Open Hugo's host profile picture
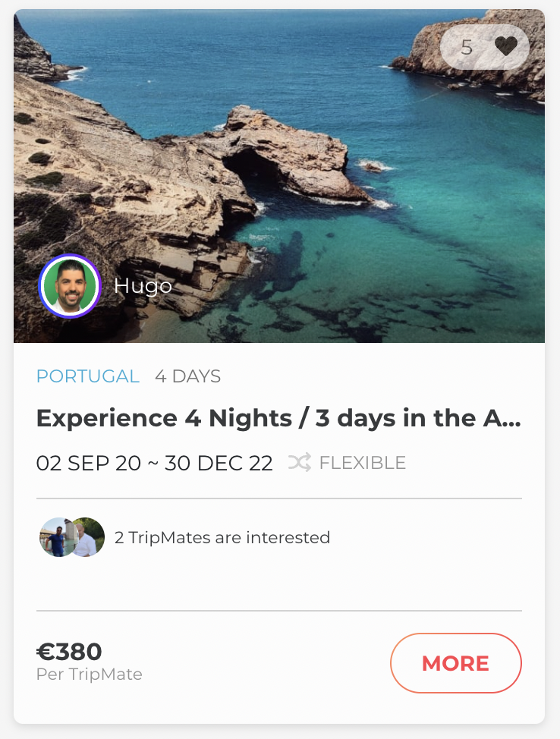 [70, 286]
